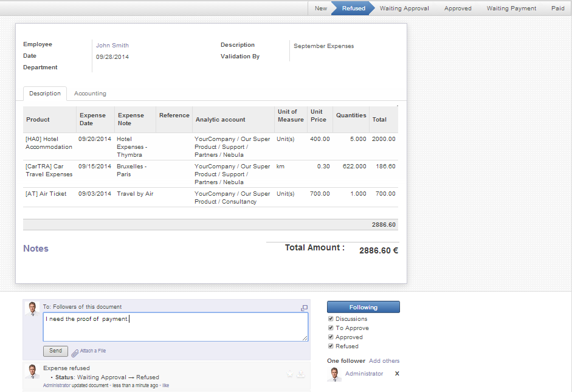Click the 09/20/2014 expense date cell
This screenshot has height=392, width=572.
point(94,139)
